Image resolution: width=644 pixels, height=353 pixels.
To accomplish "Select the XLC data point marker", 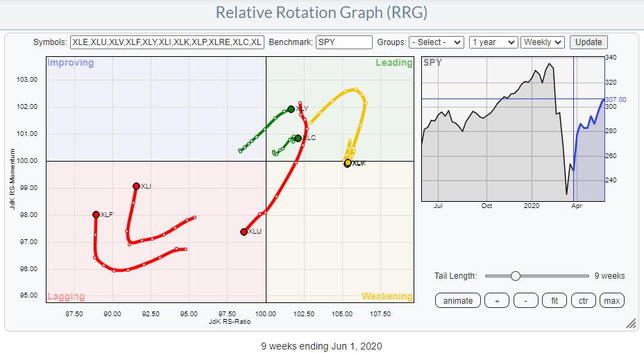I will pyautogui.click(x=298, y=139).
